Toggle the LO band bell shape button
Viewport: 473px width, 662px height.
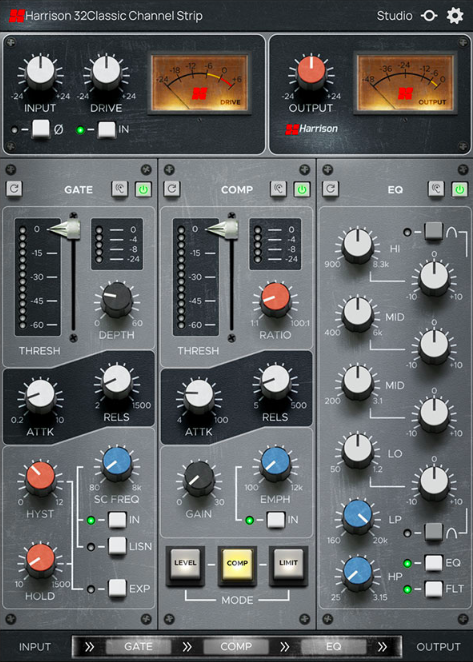coord(434,532)
